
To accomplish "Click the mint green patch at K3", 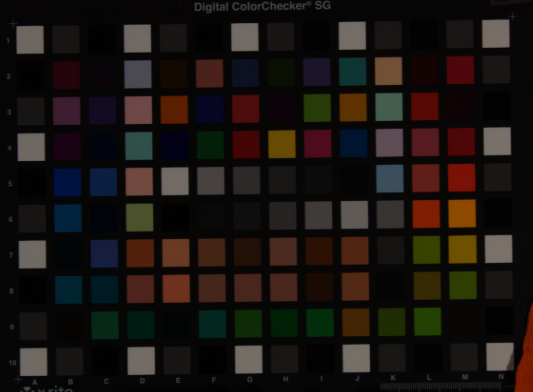I will click(389, 107).
